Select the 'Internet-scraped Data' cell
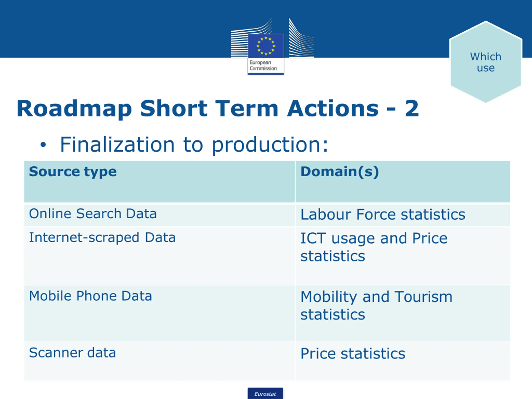The width and height of the screenshot is (532, 399). 159,256
